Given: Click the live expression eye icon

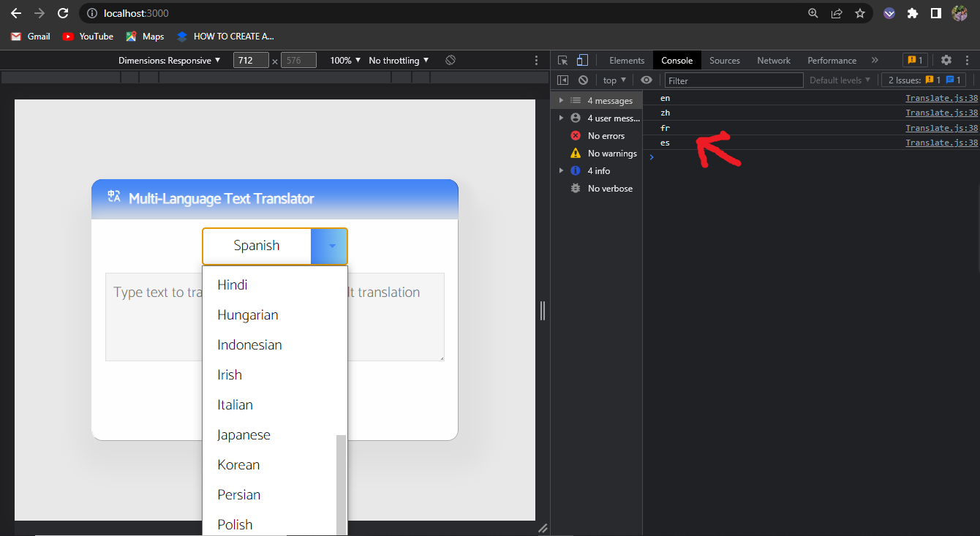Looking at the screenshot, I should 646,80.
